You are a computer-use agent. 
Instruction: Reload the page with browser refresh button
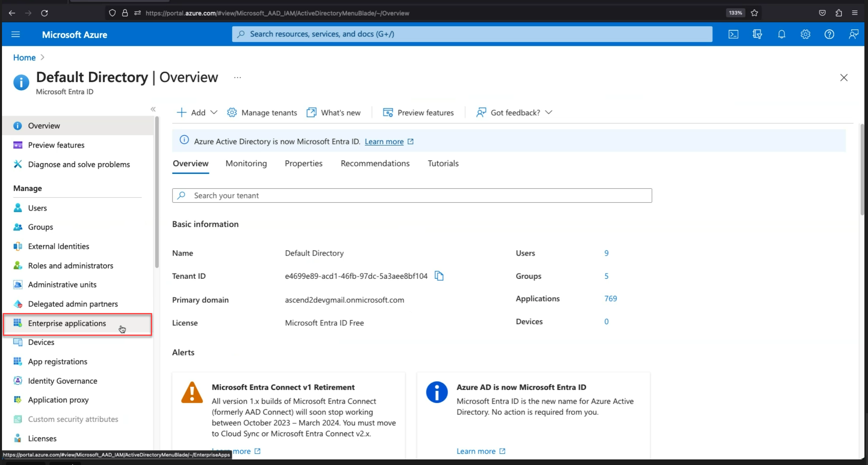pyautogui.click(x=44, y=13)
